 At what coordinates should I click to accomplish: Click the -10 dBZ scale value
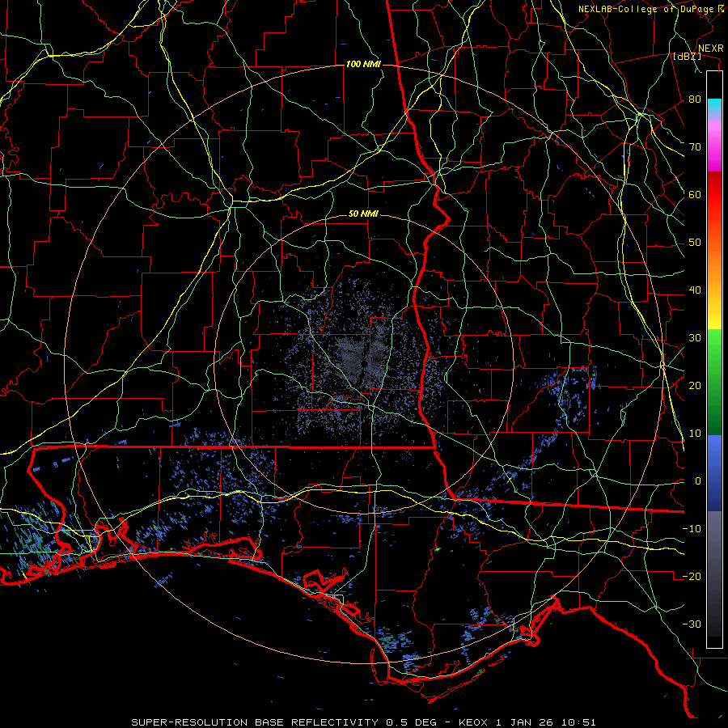pyautogui.click(x=692, y=529)
